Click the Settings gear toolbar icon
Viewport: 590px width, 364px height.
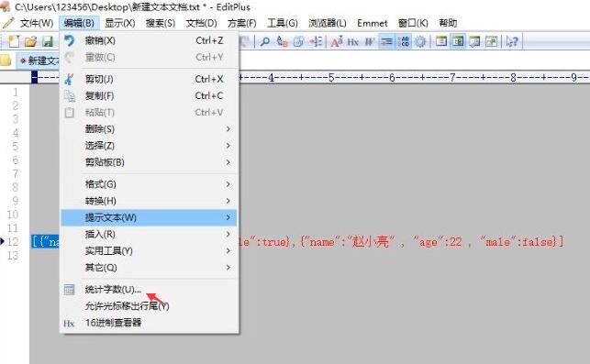[x=420, y=41]
